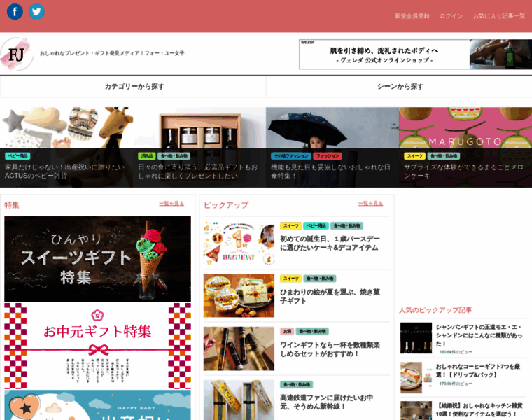Screen dimensions: 532x420
Task: Open シーンから探す menu
Action: click(x=399, y=87)
